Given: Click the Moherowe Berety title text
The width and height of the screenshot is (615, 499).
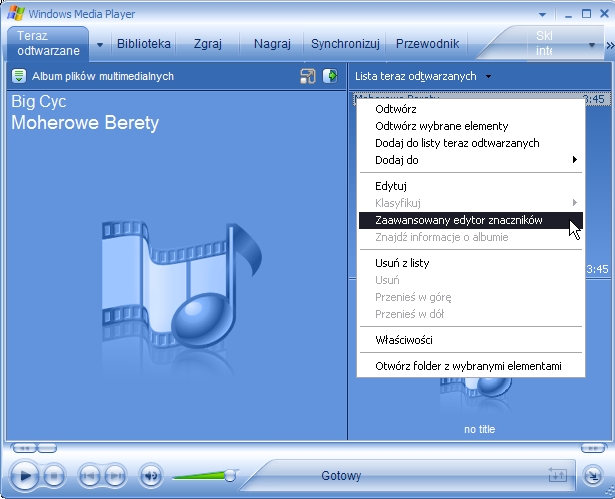Looking at the screenshot, I should [x=85, y=123].
